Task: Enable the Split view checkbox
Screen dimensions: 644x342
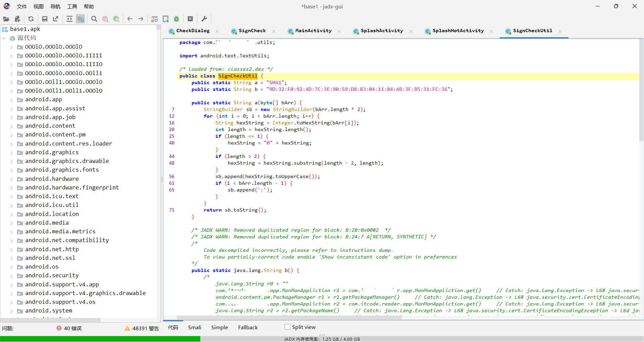Action: click(287, 327)
